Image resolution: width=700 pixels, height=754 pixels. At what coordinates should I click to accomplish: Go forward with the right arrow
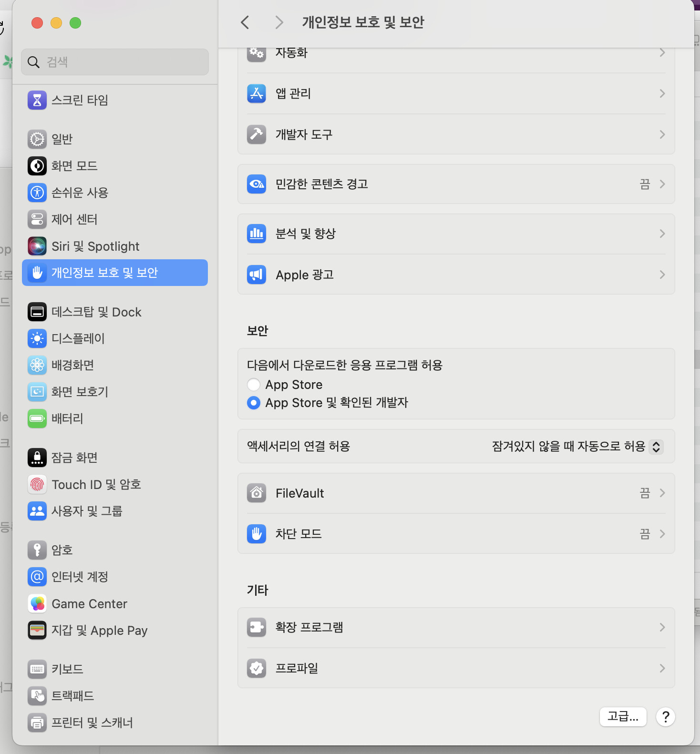pos(279,22)
